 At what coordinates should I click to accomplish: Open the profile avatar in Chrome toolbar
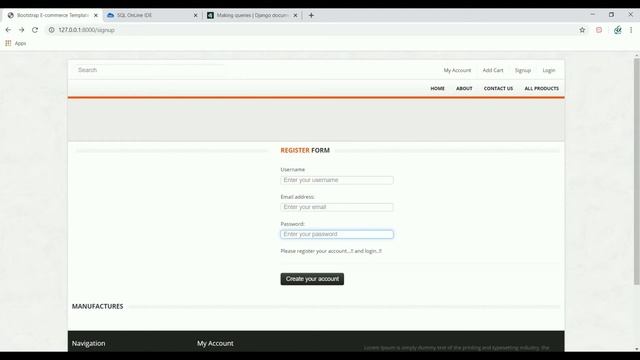tap(618, 30)
